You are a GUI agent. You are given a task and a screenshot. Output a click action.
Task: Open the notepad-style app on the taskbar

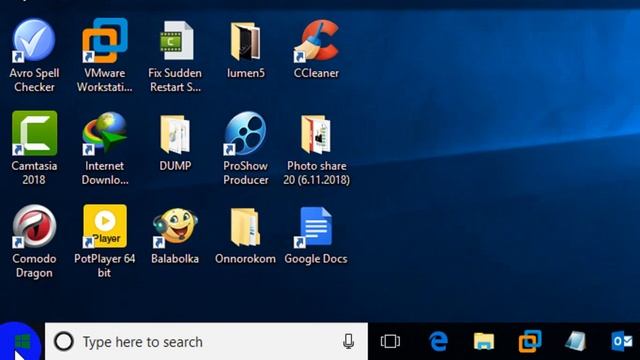click(x=576, y=341)
